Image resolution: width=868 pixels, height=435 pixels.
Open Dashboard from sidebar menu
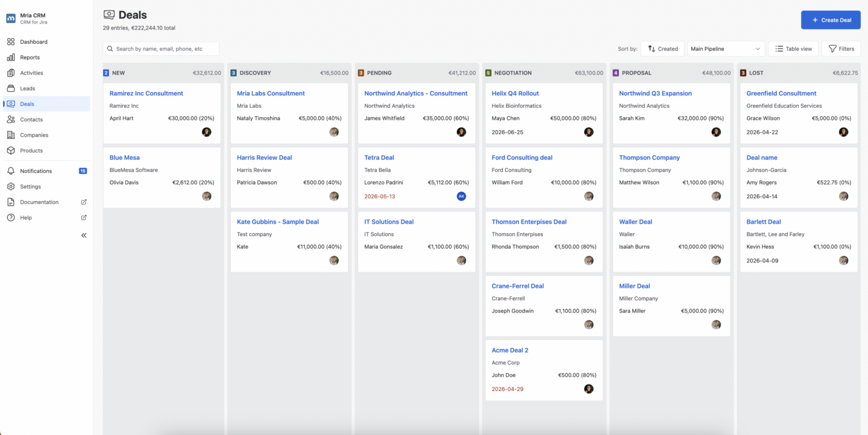click(46, 42)
